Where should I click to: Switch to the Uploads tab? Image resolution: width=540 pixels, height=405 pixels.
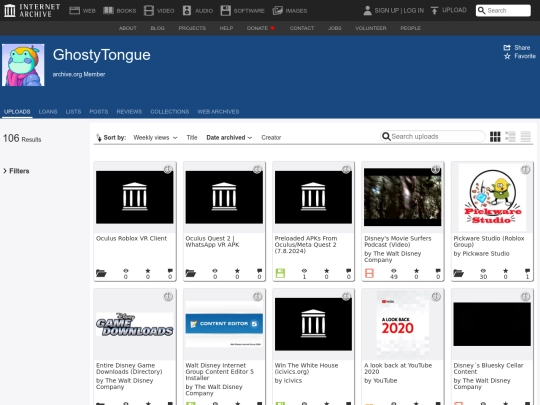tap(17, 112)
